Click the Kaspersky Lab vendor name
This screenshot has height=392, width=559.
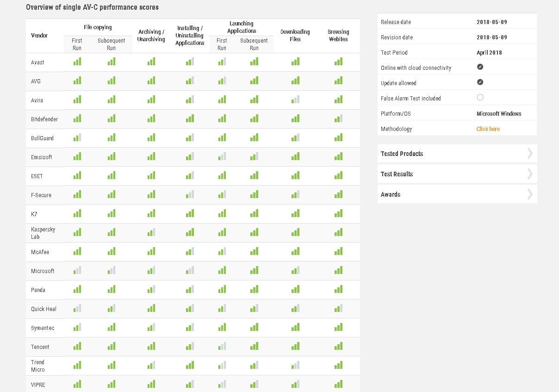43,233
